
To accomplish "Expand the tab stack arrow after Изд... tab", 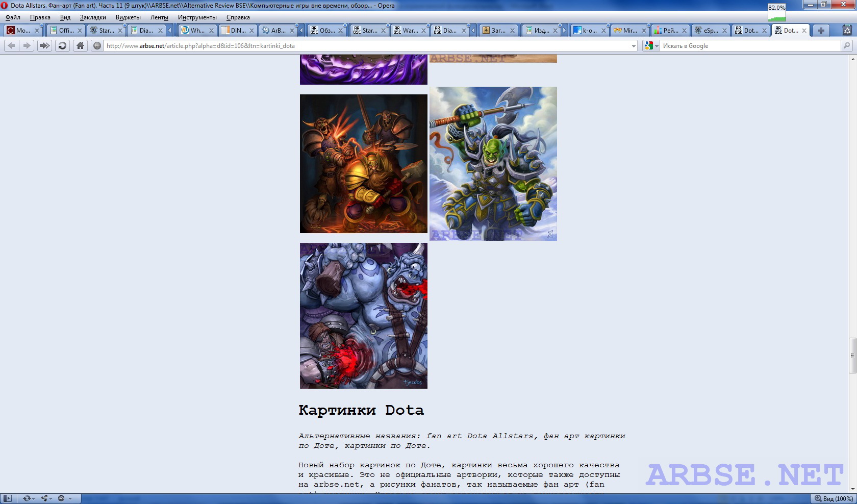I will 564,31.
